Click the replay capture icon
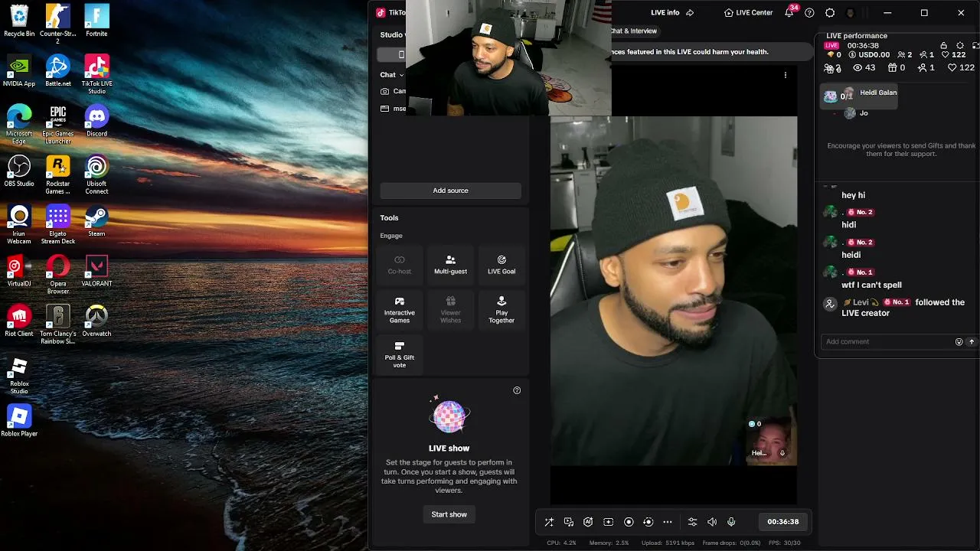The height and width of the screenshot is (551, 980). coord(648,522)
